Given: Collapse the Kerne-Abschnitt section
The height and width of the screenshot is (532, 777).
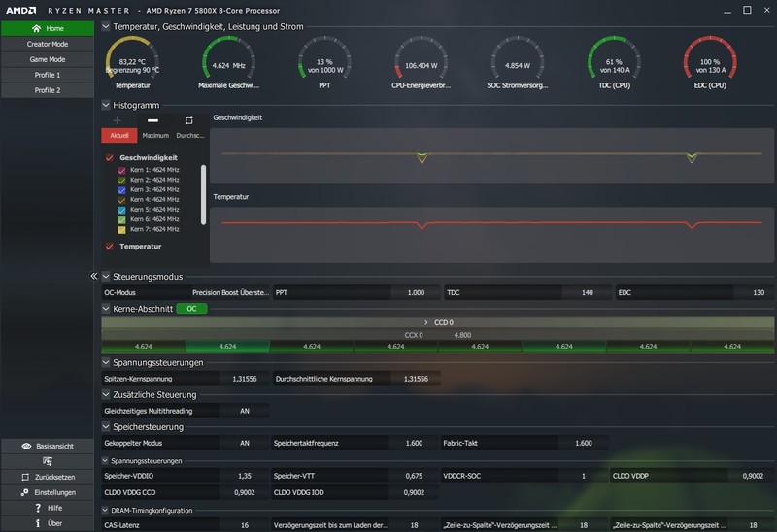Looking at the screenshot, I should (106, 308).
